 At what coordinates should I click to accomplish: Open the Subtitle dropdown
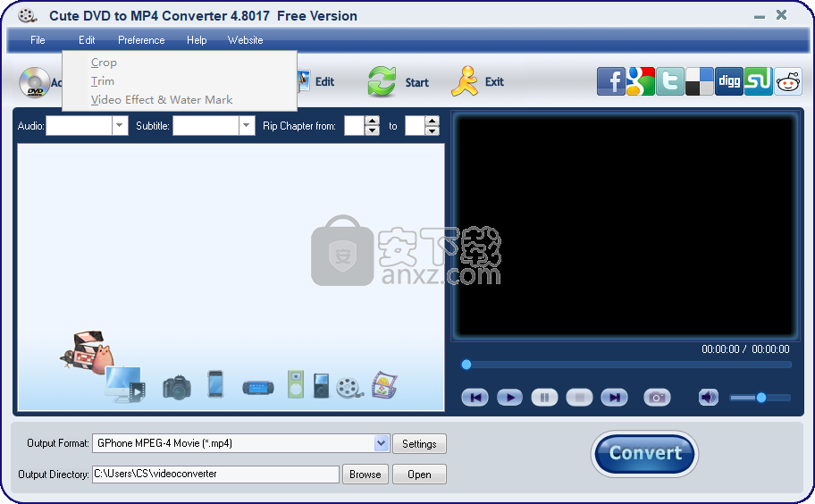click(x=247, y=125)
